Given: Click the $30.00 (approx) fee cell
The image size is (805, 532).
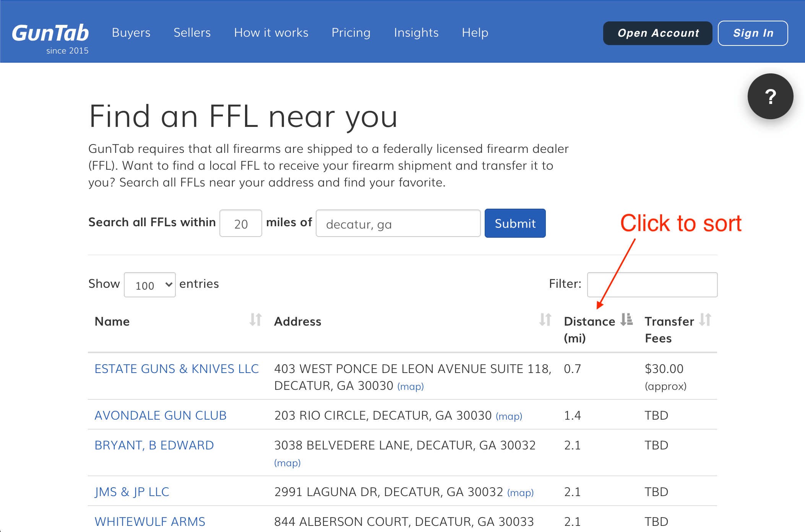Looking at the screenshot, I should coord(666,377).
